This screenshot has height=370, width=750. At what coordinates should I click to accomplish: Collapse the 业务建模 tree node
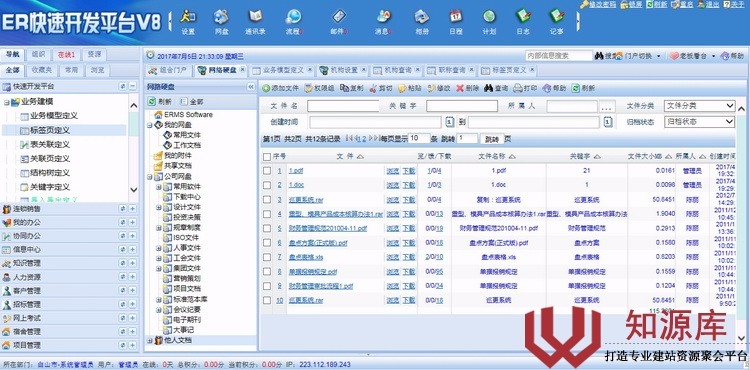click(x=7, y=102)
